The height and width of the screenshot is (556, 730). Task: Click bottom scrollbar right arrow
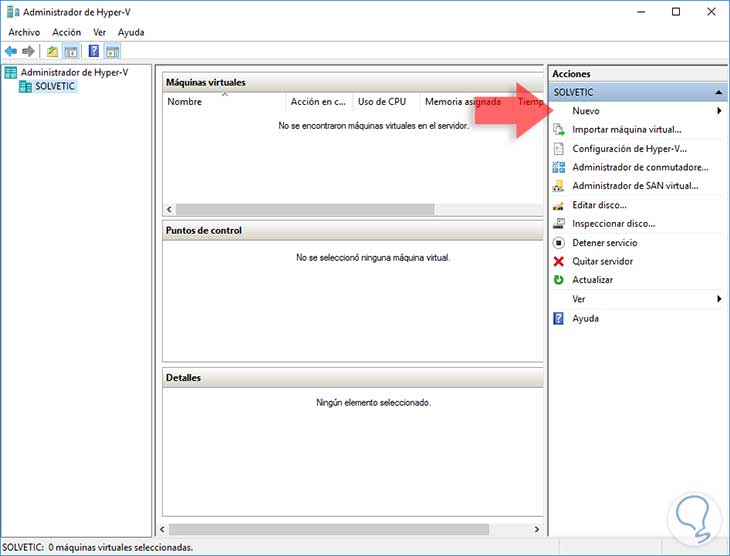537,529
